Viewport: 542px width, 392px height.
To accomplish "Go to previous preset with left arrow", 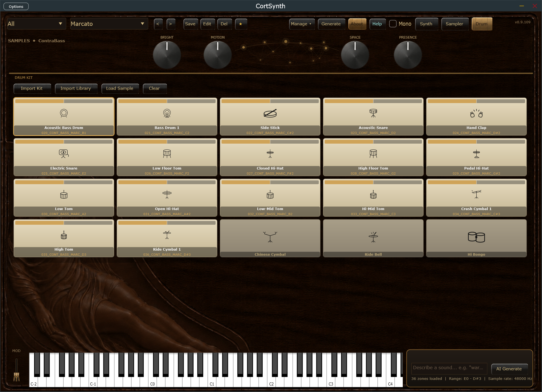I will click(x=158, y=24).
